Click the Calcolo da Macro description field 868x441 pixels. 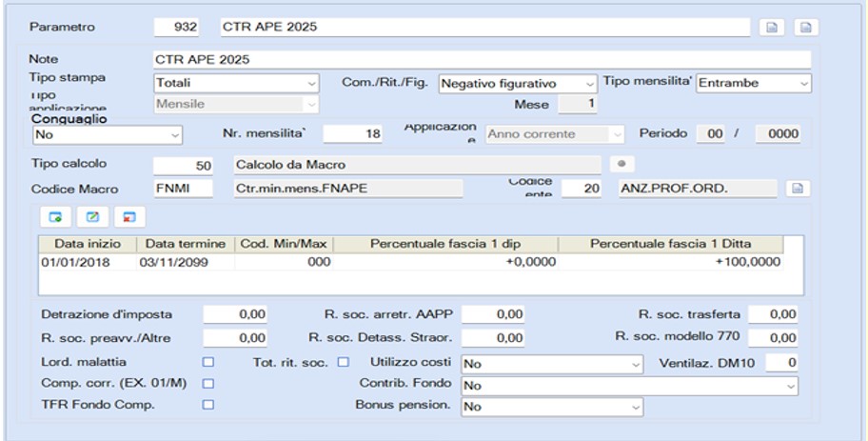point(418,165)
